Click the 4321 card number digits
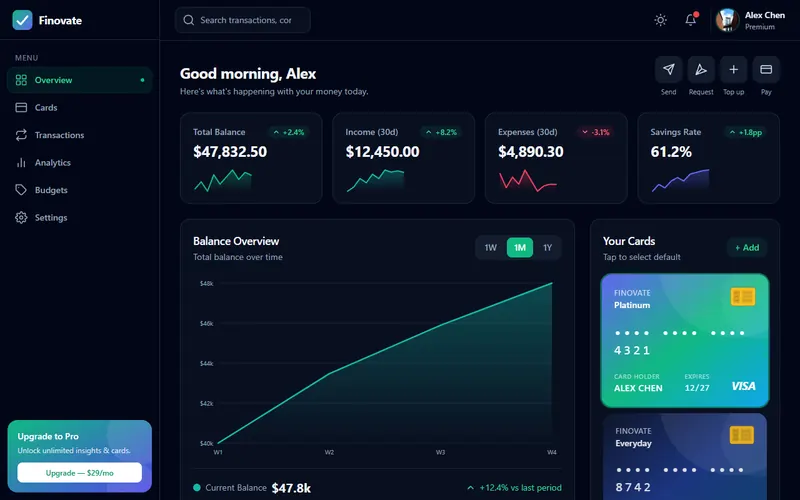Image resolution: width=800 pixels, height=500 pixels. point(632,350)
